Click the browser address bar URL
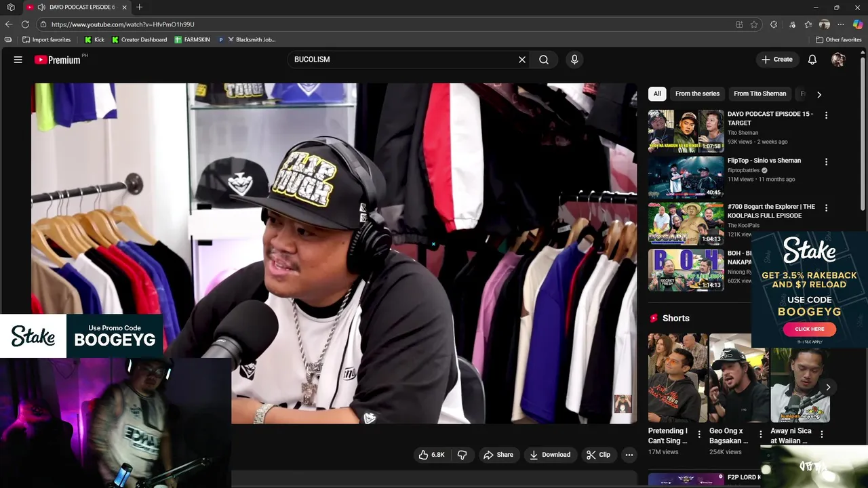 (123, 24)
